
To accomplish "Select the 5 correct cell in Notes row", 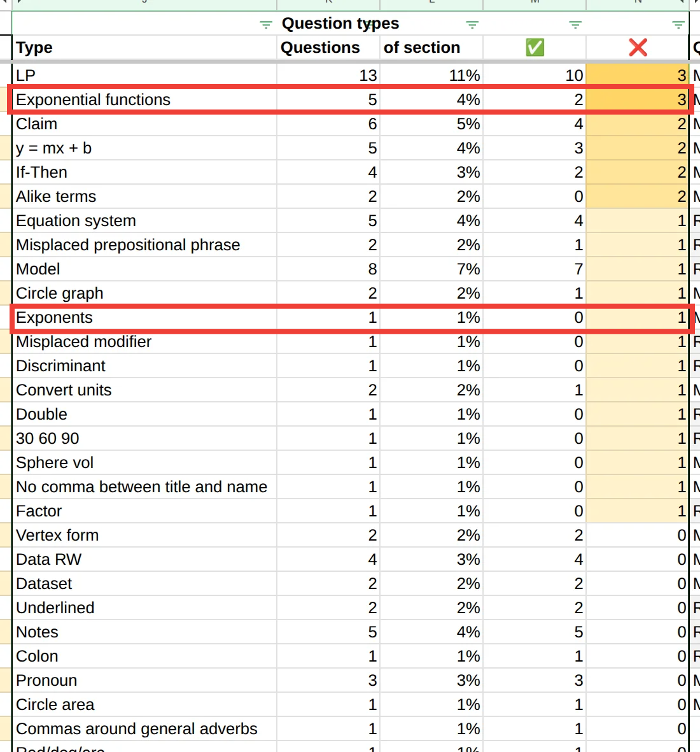I will [x=535, y=632].
